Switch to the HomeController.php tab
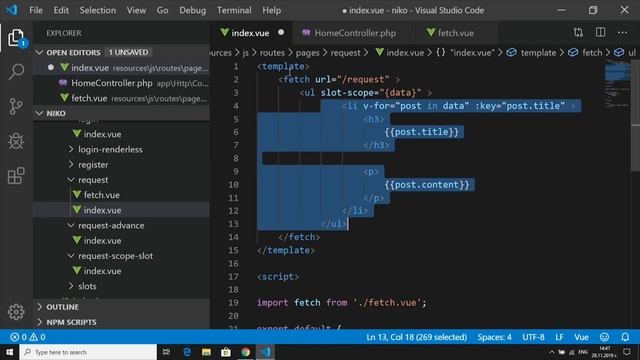Image resolution: width=640 pixels, height=360 pixels. point(354,33)
